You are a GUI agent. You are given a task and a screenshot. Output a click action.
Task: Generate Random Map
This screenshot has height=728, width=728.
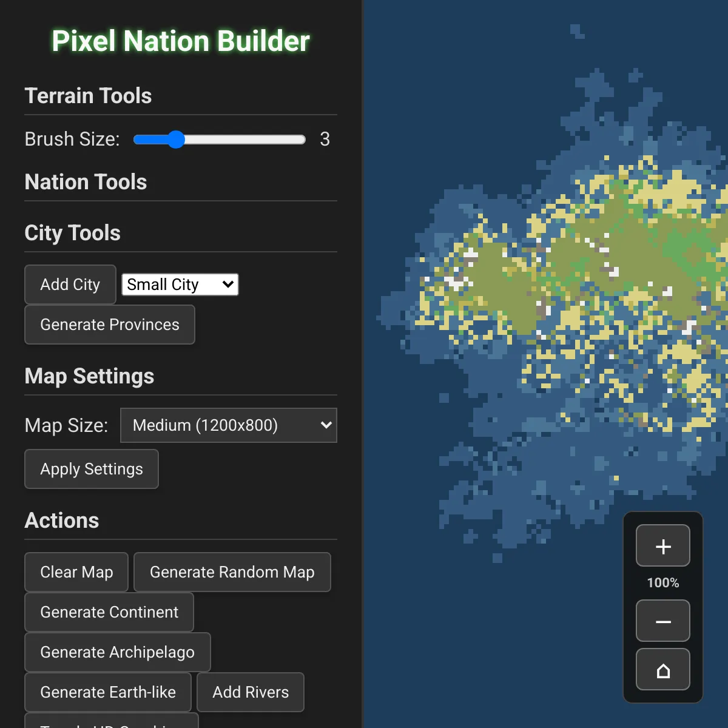(x=232, y=572)
